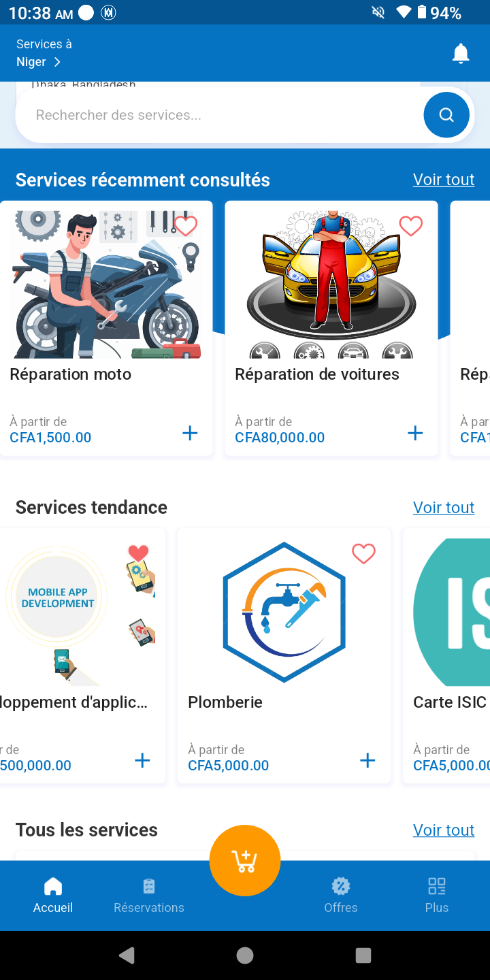Add Réparation de voitures with plus icon
This screenshot has width=490, height=980.
pos(415,433)
